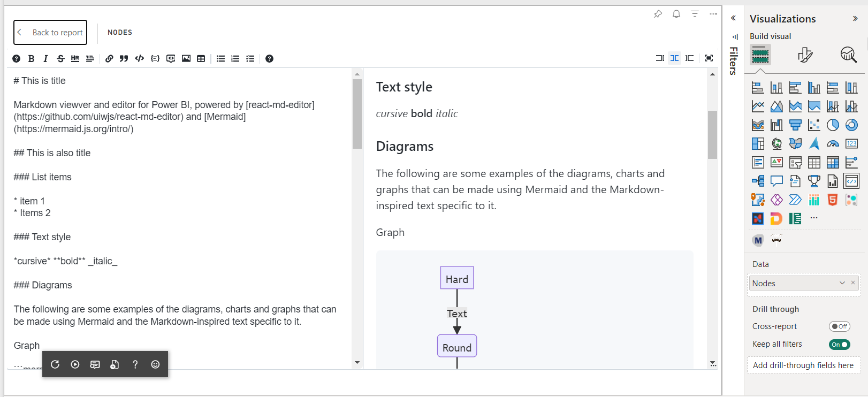Switch to edit-only editor layout
The width and height of the screenshot is (868, 397).
[660, 58]
